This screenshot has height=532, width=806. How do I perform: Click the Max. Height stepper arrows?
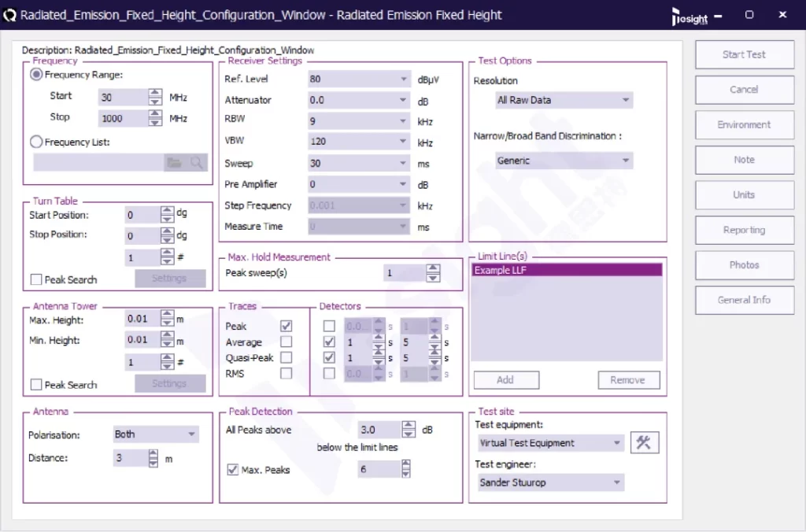pyautogui.click(x=167, y=319)
